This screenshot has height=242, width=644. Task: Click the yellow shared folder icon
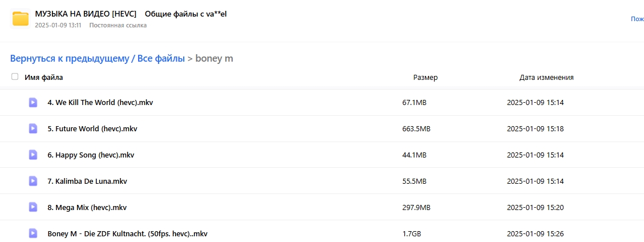[x=20, y=18]
